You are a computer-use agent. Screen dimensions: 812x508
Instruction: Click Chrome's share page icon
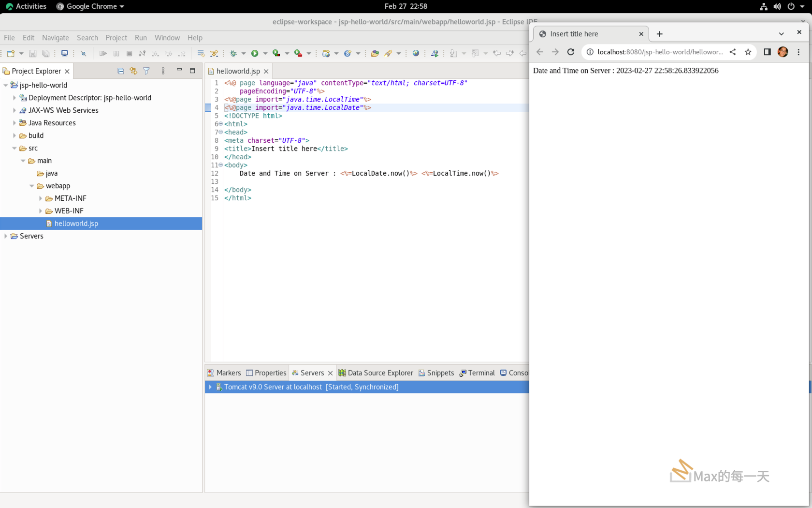point(733,52)
